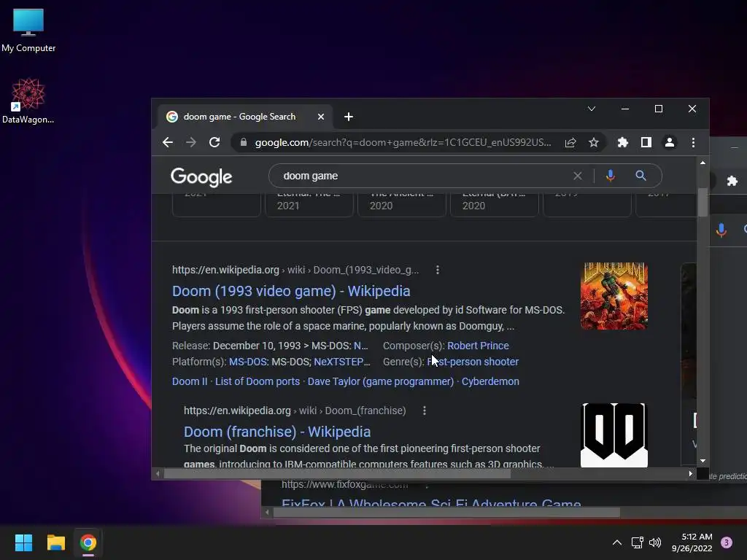The height and width of the screenshot is (560, 747).
Task: Click the en.wikipedia.org Doom_(franchise) URL text
Action: click(295, 411)
